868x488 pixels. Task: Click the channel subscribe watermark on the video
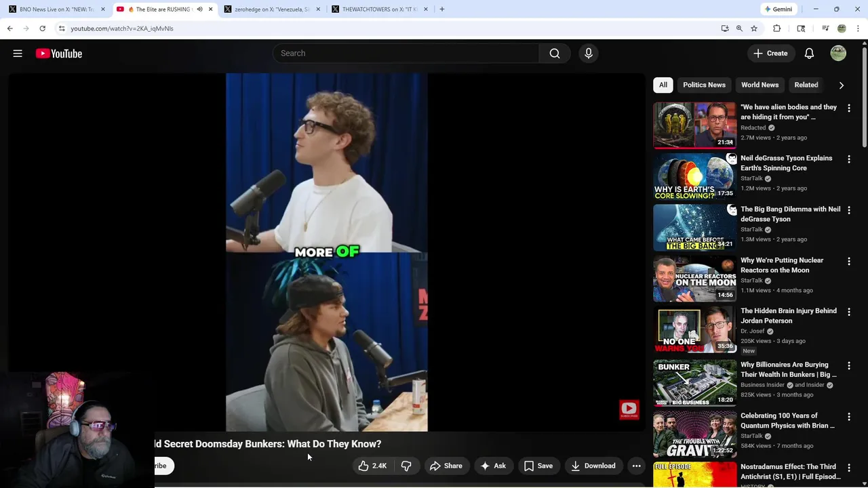(629, 409)
